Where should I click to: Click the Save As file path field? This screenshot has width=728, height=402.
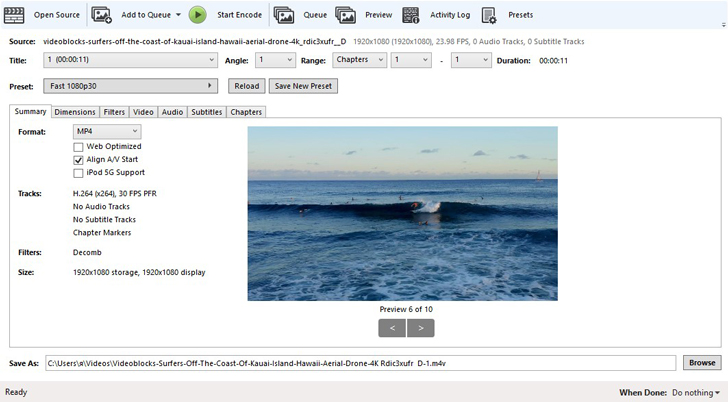[360, 363]
